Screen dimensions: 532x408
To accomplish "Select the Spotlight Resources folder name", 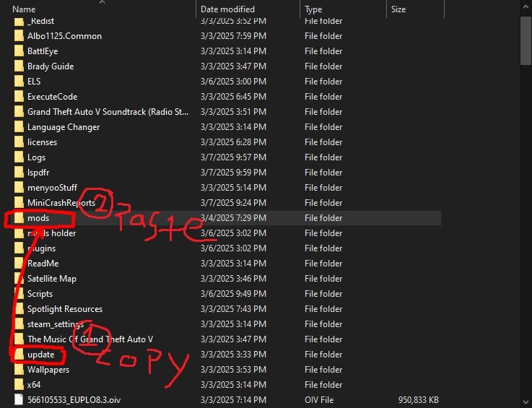I will [65, 309].
